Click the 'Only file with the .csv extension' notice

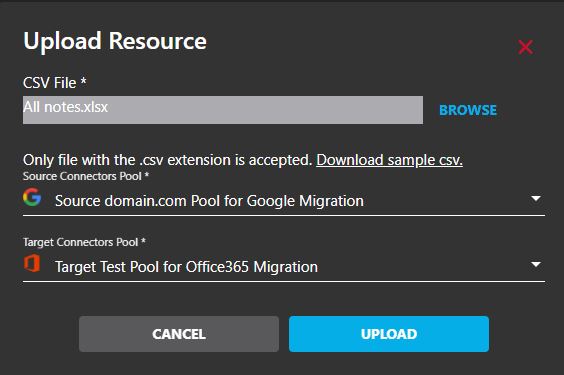[x=168, y=160]
